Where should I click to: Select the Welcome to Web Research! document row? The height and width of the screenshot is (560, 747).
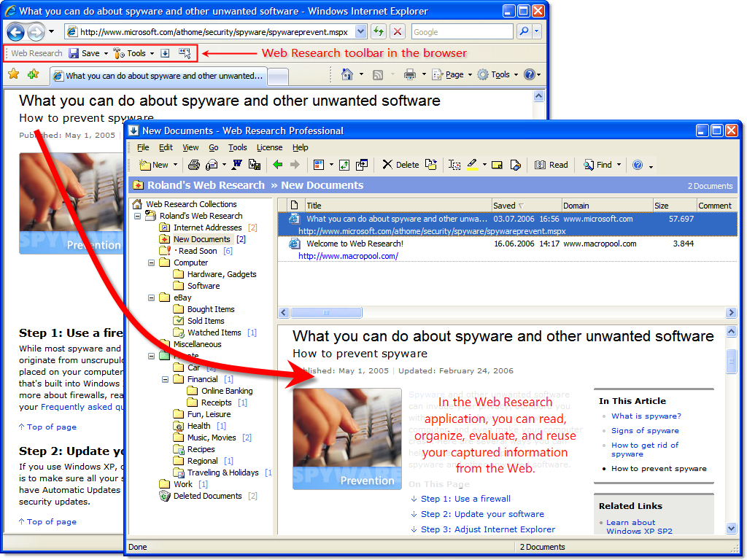(508, 249)
